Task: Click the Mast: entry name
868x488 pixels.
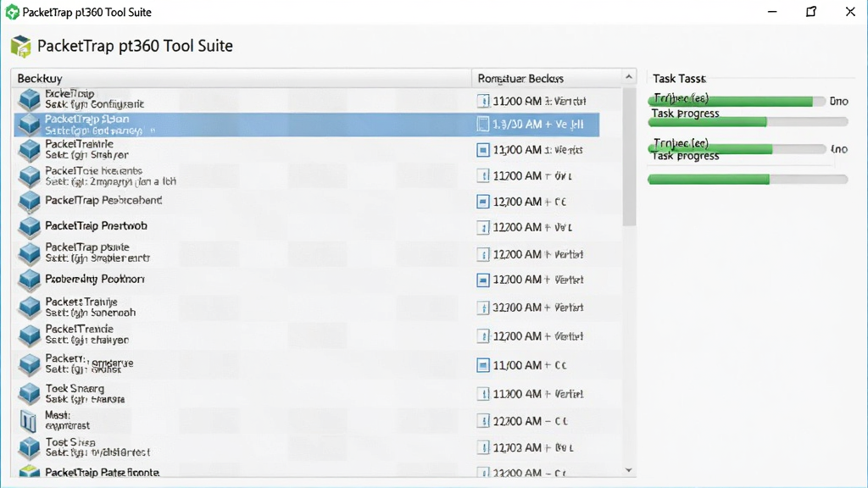Action: pos(58,415)
